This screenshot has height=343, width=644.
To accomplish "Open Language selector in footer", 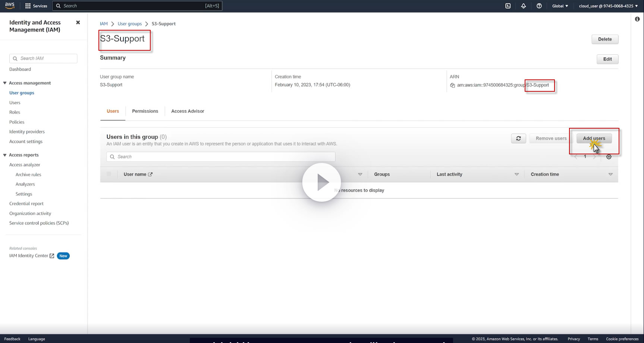I will [37, 339].
